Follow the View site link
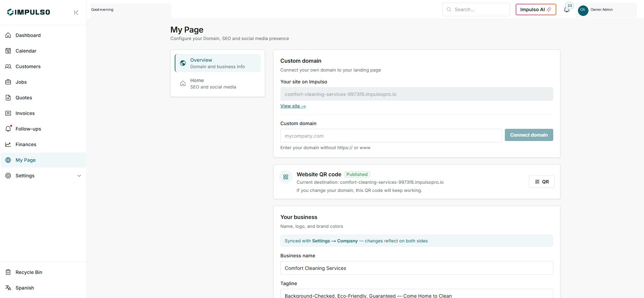 coord(293,106)
